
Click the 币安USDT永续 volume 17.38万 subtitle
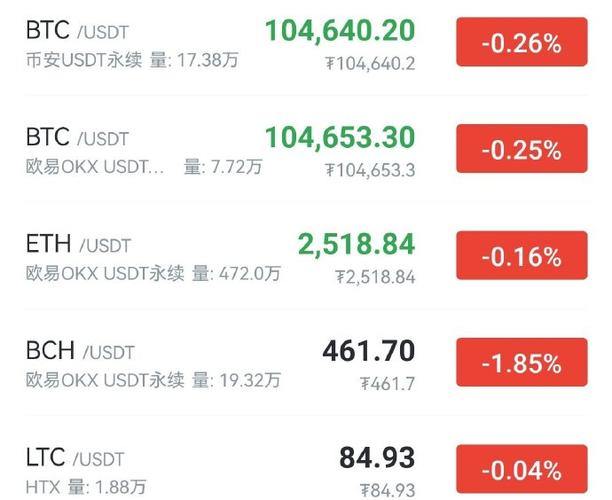[x=132, y=61]
